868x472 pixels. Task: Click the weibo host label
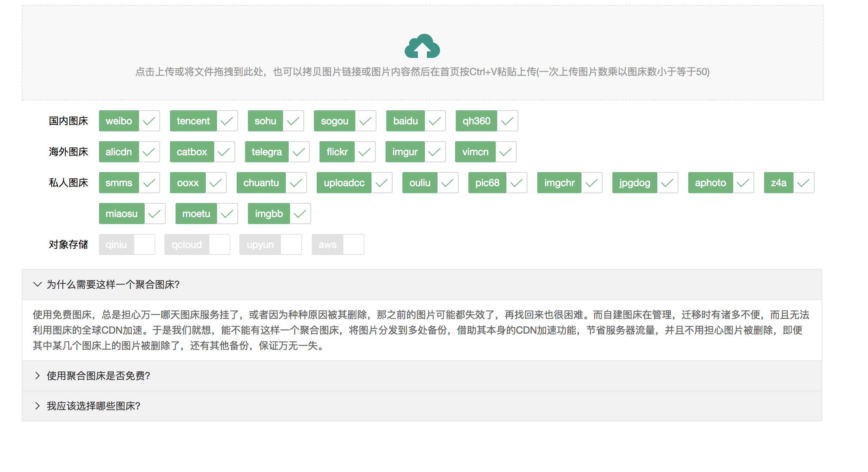pos(119,121)
